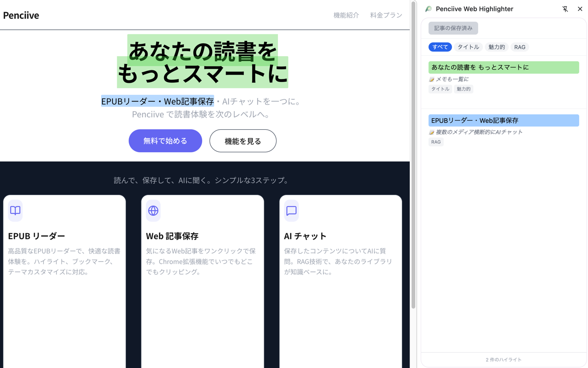
Task: Click the EPUB リーダー card description text
Action: (64, 261)
